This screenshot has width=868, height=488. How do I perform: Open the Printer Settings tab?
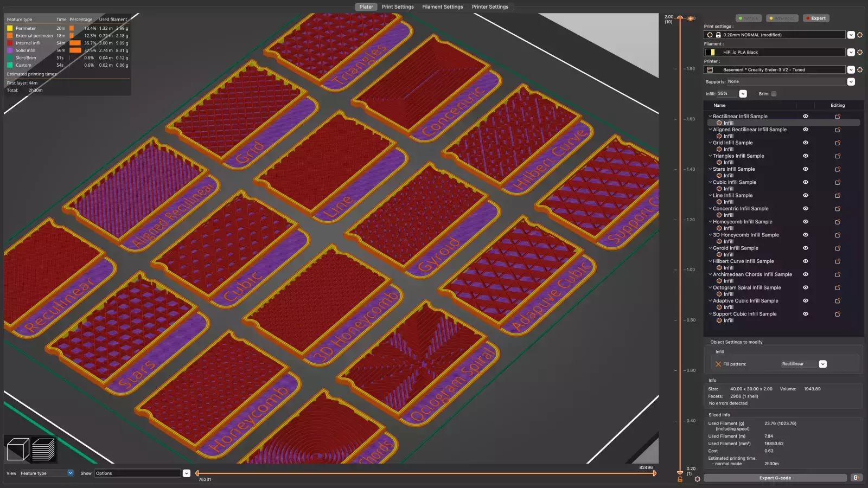(x=490, y=7)
